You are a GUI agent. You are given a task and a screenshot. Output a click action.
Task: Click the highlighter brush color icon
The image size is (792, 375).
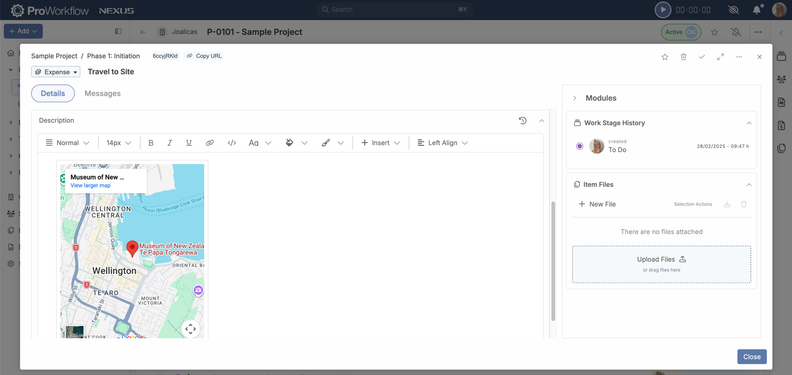click(x=326, y=143)
